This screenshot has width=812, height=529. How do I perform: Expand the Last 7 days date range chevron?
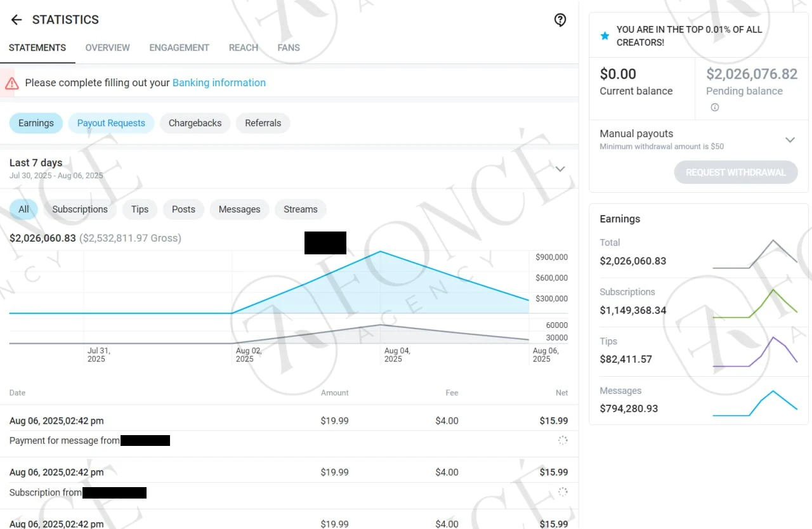point(560,169)
